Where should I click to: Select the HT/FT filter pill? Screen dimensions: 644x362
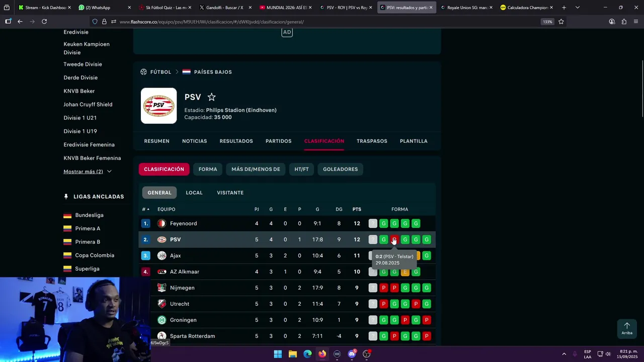pos(301,169)
